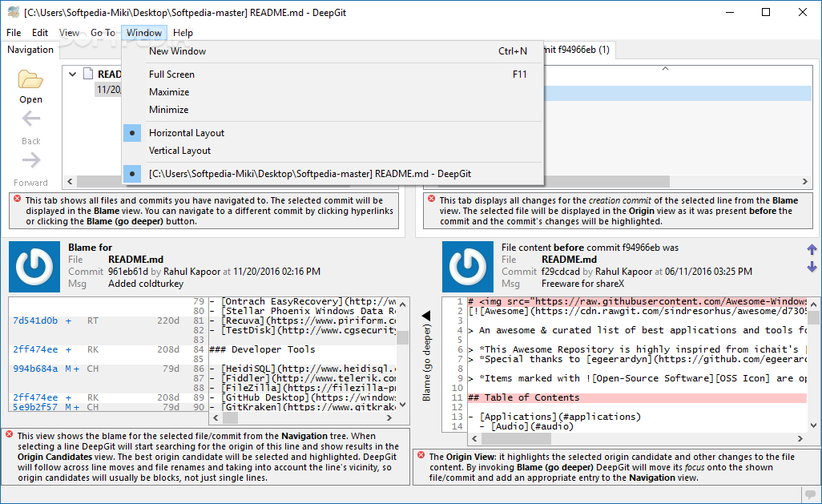Open commit 5e9b2f57 hyperlink
Screen dimensions: 822x504
pos(35,407)
